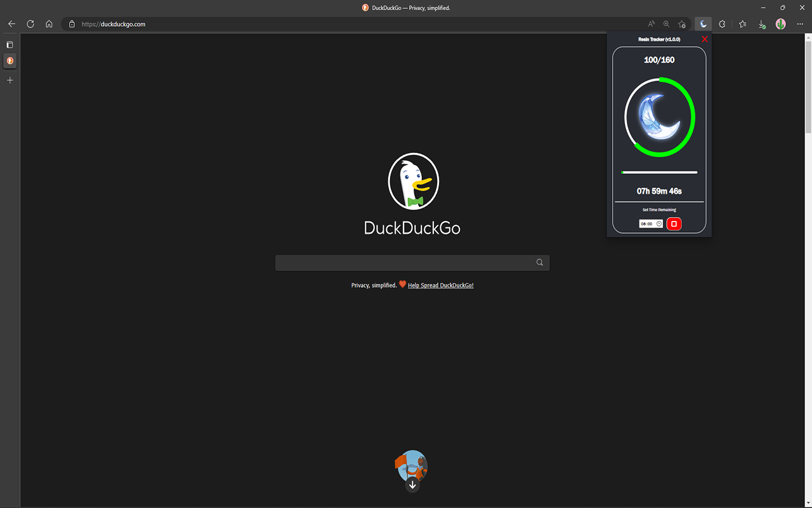Minimize the browser window
812x508 pixels.
763,8
